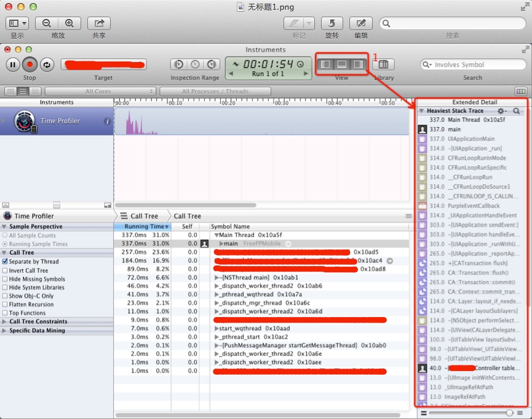Select All Sample Counts radio option

pyautogui.click(x=5, y=235)
